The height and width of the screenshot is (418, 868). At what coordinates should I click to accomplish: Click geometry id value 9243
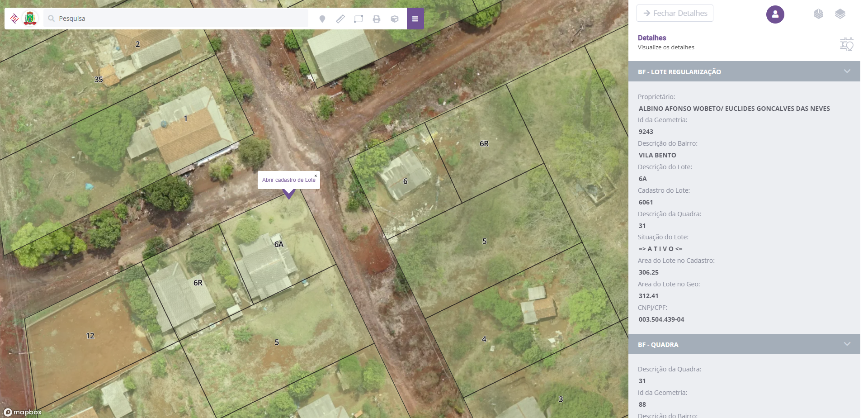click(x=646, y=132)
